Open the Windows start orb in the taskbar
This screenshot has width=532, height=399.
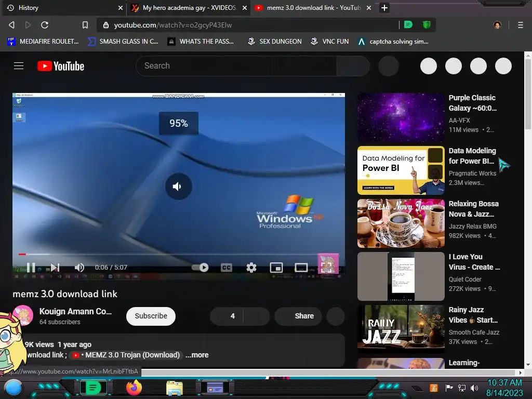tap(13, 388)
